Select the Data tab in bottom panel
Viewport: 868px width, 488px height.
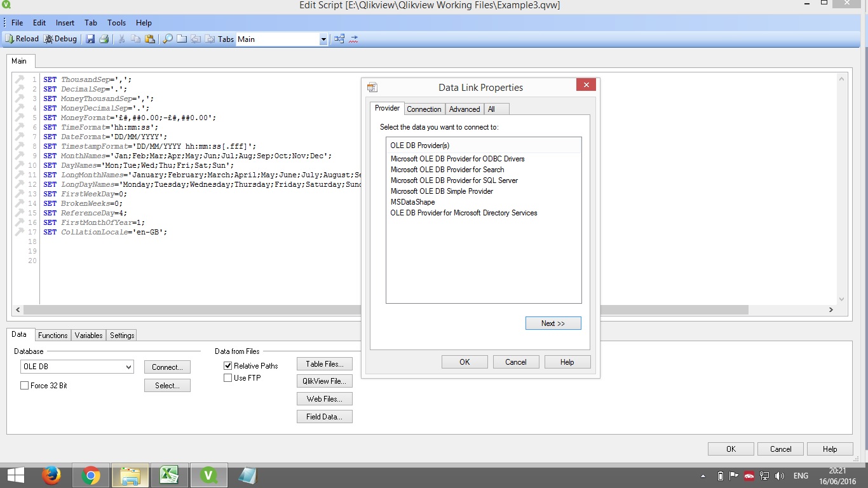[19, 334]
